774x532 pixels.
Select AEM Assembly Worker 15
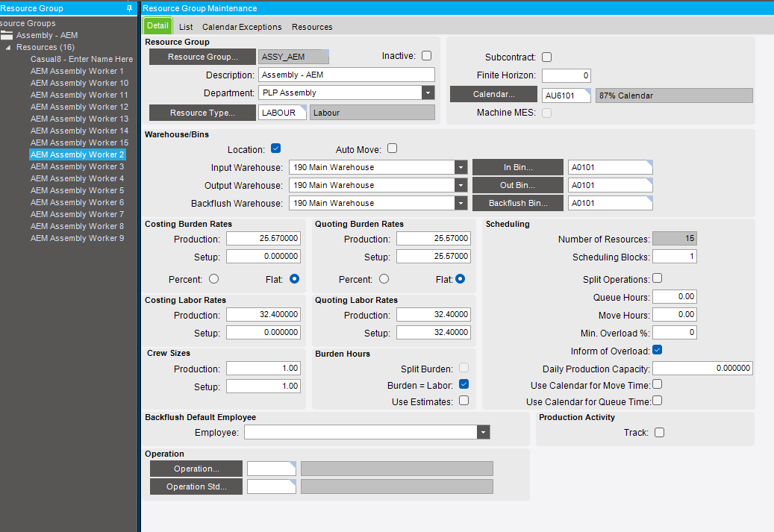pyautogui.click(x=79, y=143)
